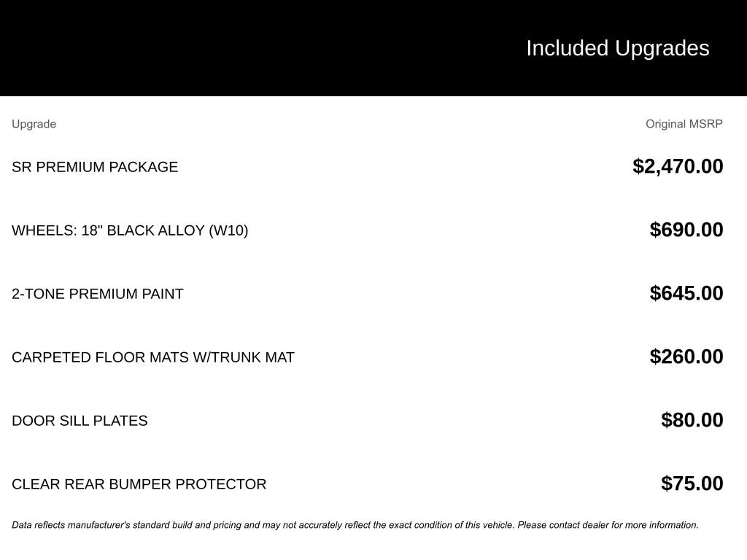This screenshot has height=560, width=747.
Task: Click the Upgrade column header
Action: [x=34, y=124]
